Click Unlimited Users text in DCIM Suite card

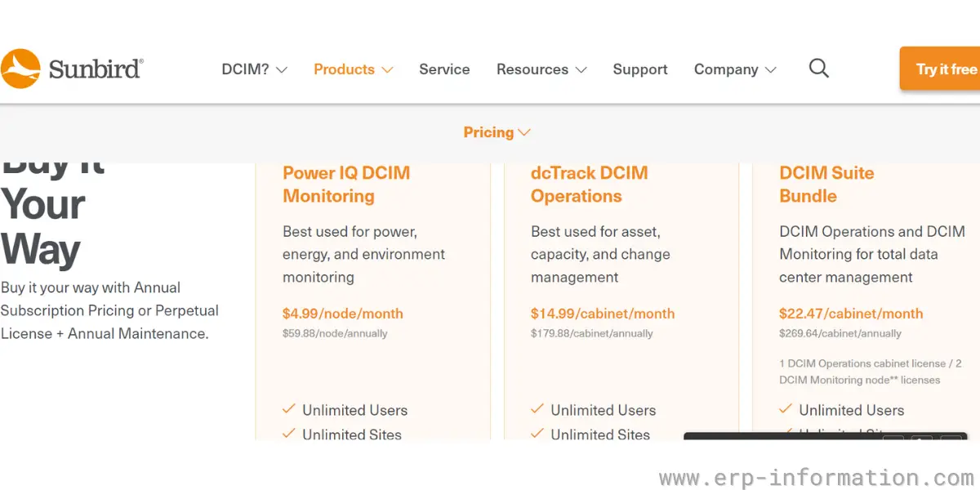(852, 410)
